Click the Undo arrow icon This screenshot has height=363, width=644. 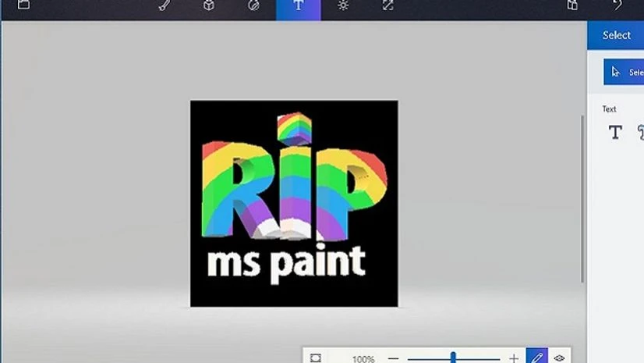[x=617, y=5]
